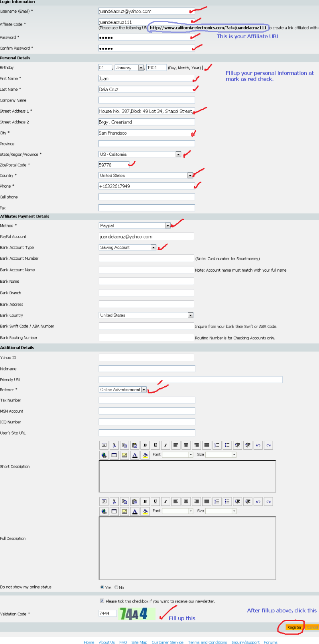Insert bulleted list in Short Description editor
Image resolution: width=319 pixels, height=644 pixels.
[227, 445]
